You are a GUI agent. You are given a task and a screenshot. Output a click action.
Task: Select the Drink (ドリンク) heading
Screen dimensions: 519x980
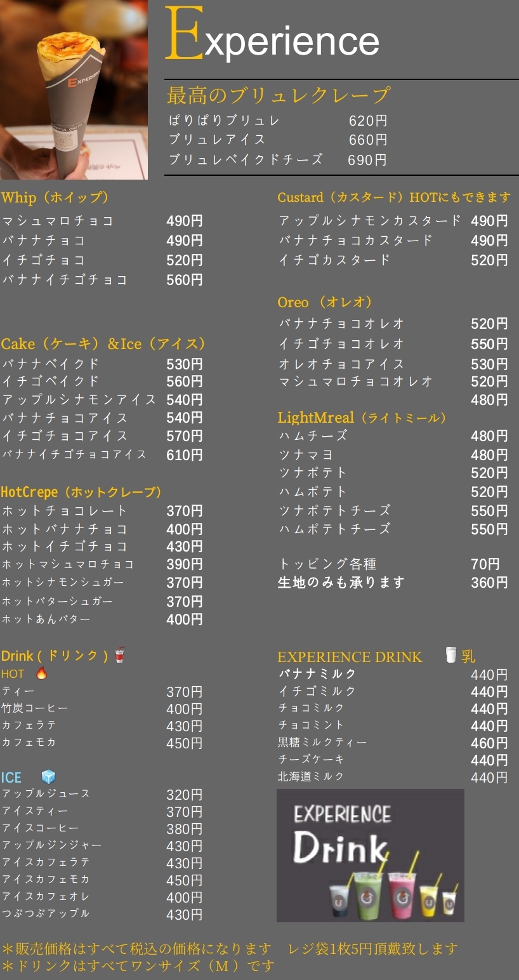[55, 656]
